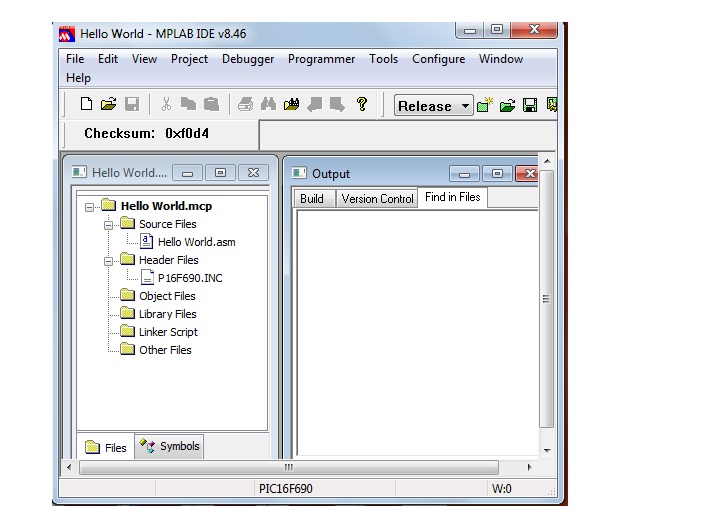Open the Project menu
721x515 pixels.
click(x=189, y=59)
